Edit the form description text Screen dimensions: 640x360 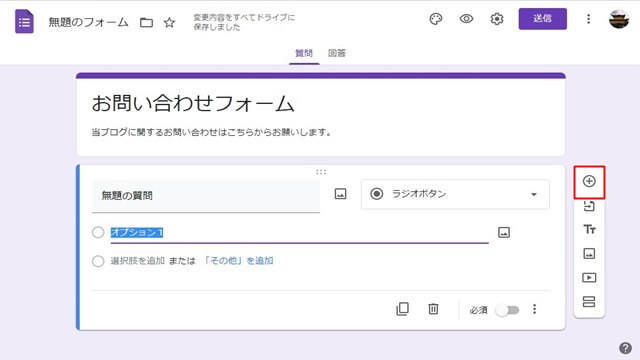point(211,132)
